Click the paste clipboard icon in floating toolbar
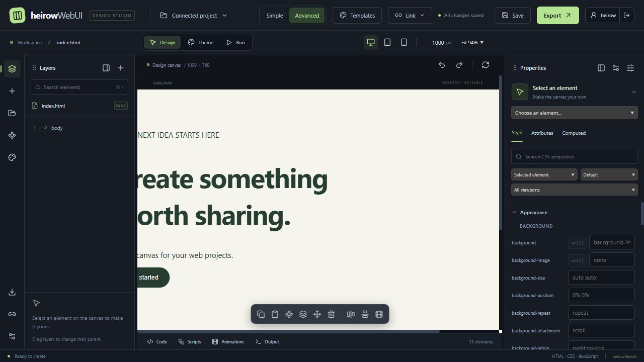The height and width of the screenshot is (362, 644). tap(275, 314)
